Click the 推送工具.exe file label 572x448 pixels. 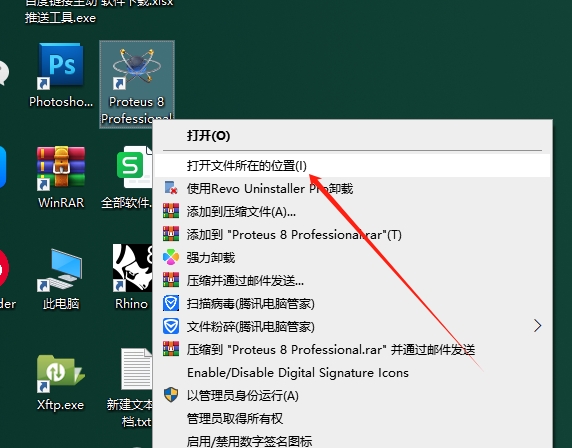click(x=61, y=18)
